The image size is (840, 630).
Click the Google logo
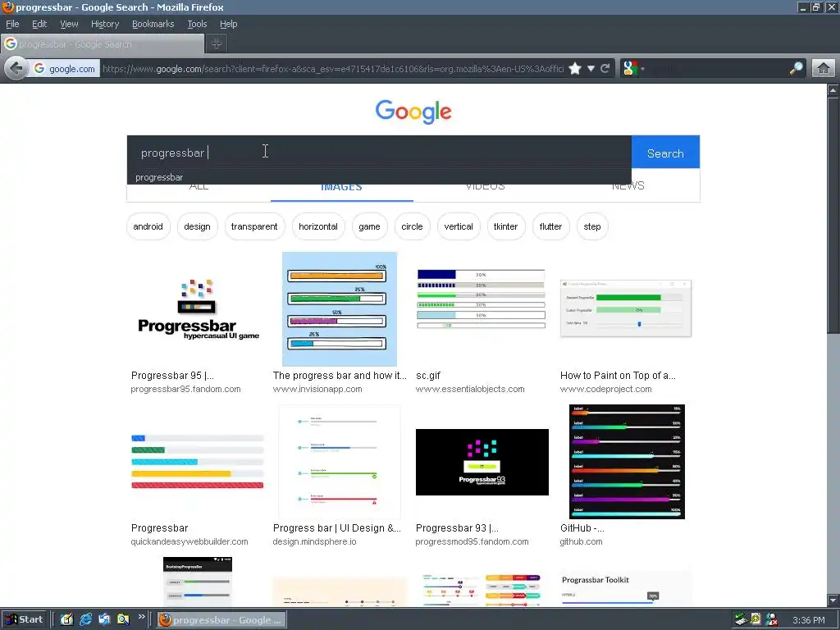(413, 112)
